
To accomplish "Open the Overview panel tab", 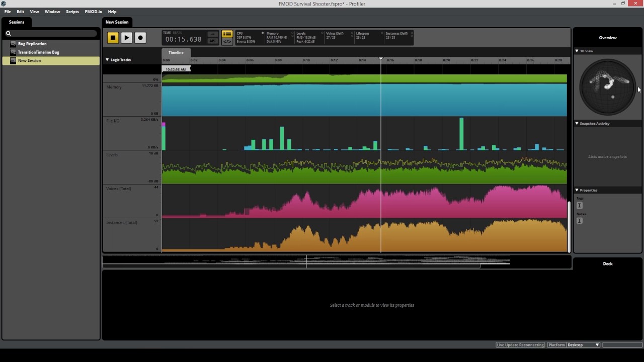I will [607, 38].
